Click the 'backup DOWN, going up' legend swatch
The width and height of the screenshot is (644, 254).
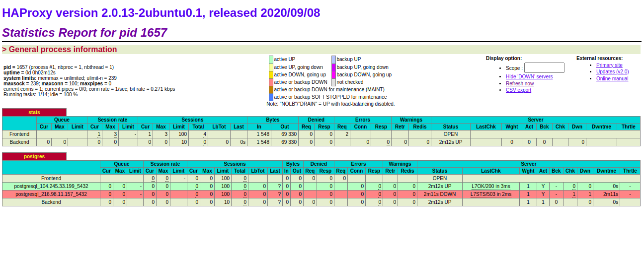click(x=333, y=74)
